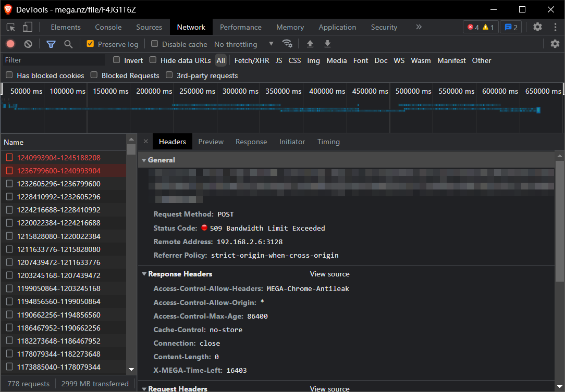The height and width of the screenshot is (392, 565).
Task: Click the import HAR upload icon
Action: tap(310, 44)
